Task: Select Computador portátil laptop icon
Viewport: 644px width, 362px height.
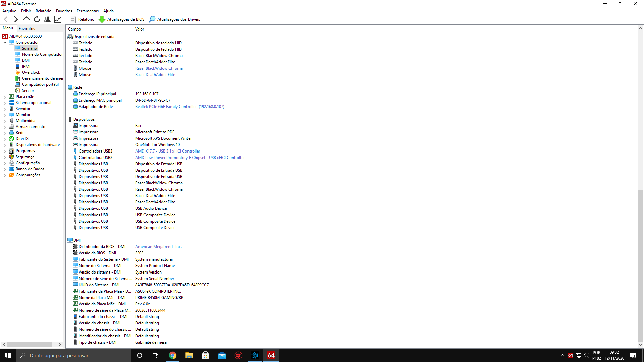Action: tap(18, 84)
